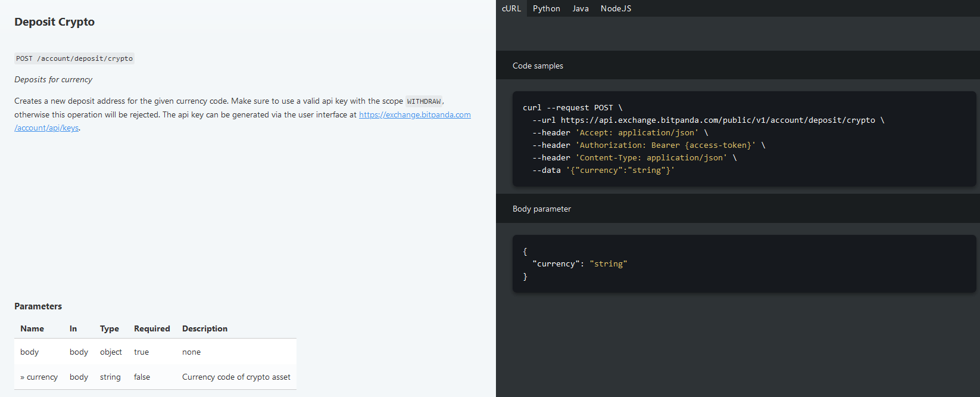This screenshot has height=397, width=980.
Task: Click the true required cell
Action: [141, 352]
